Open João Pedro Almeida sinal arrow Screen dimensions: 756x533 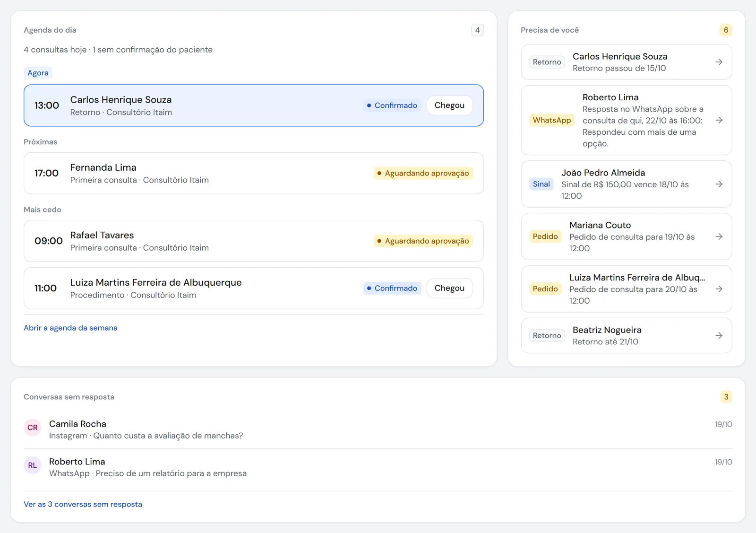(x=719, y=184)
